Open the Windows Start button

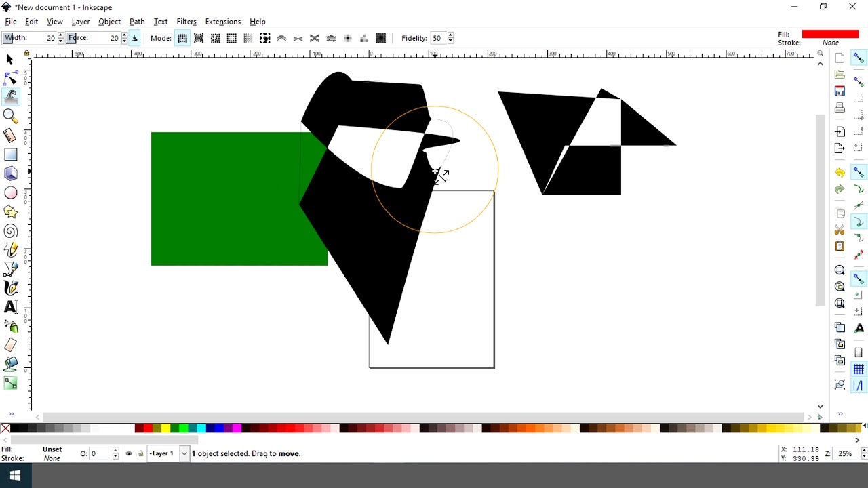point(15,476)
